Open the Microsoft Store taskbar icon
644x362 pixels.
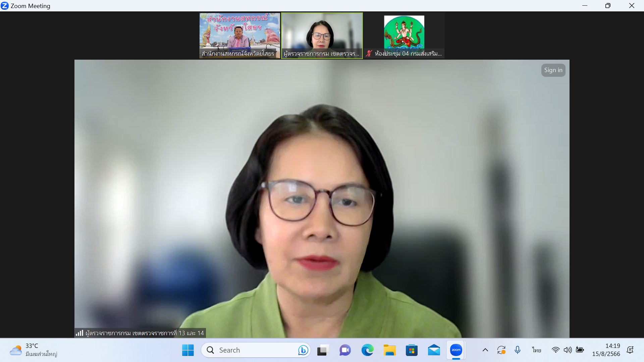pos(412,350)
